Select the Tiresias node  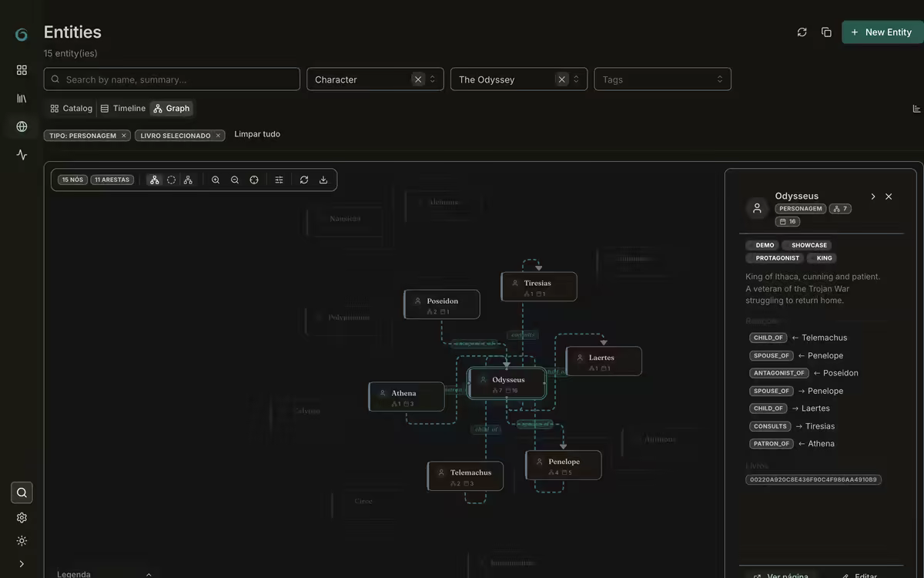click(x=539, y=287)
